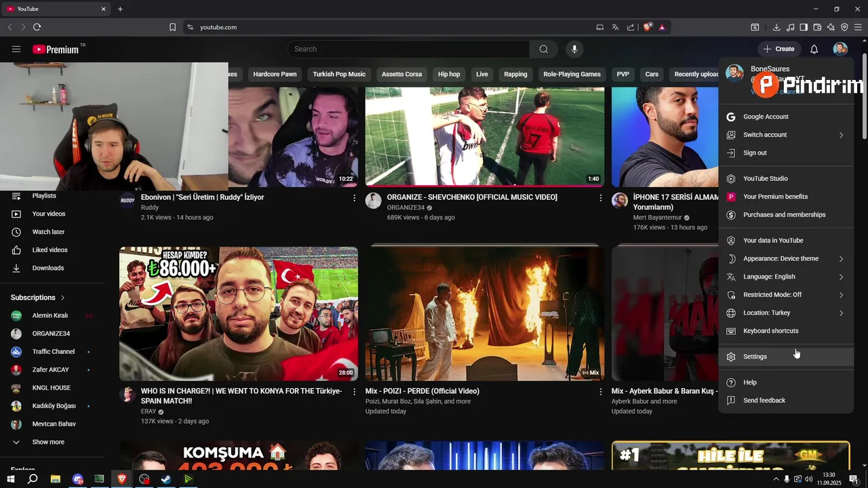The height and width of the screenshot is (488, 868).
Task: Open the Subscriptions section heading arrow
Action: (62, 298)
